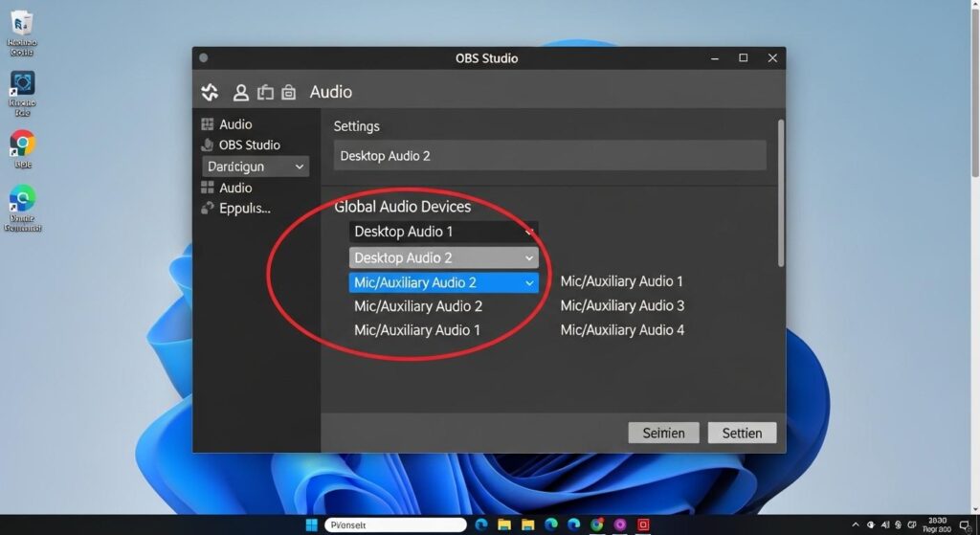Click the round dot icon in OBS title bar
Screen dimensions: 980x535
click(203, 58)
